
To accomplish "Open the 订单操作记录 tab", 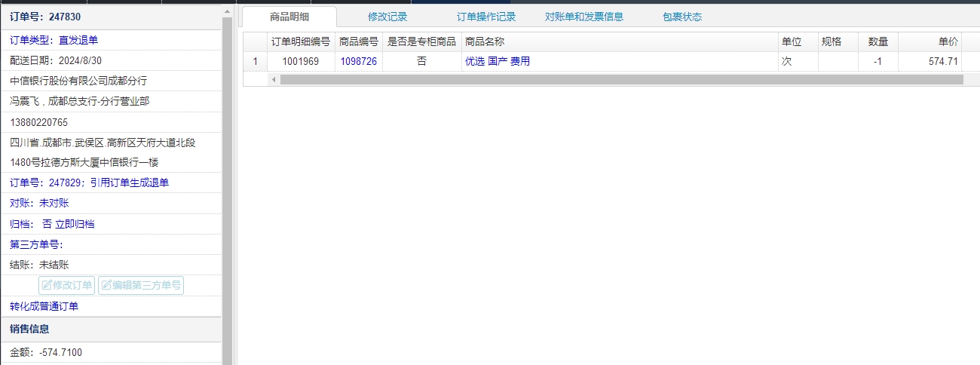I will [486, 17].
